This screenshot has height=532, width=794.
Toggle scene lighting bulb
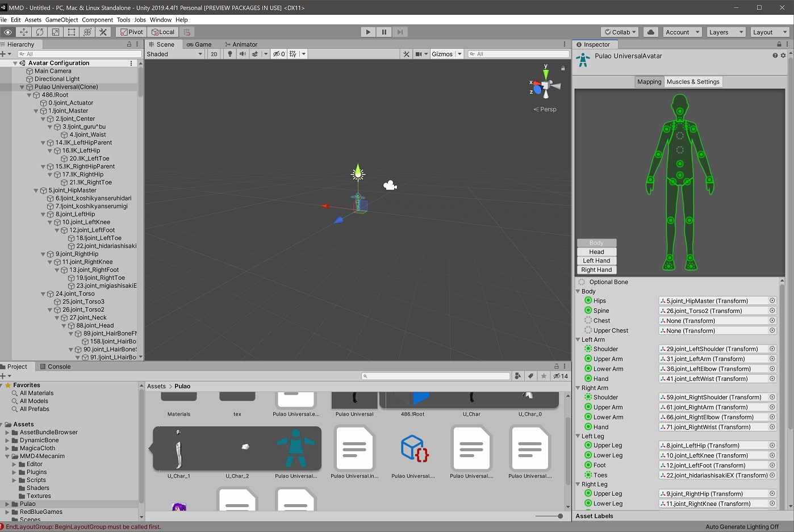click(x=230, y=54)
